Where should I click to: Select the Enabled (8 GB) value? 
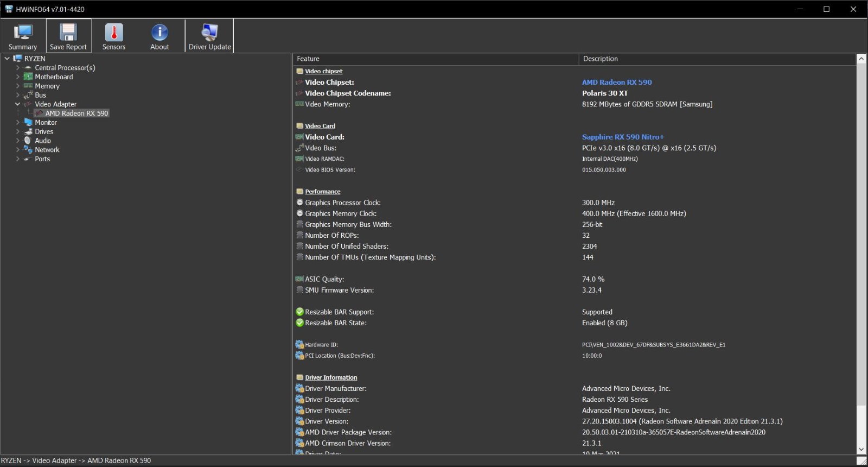pyautogui.click(x=604, y=323)
